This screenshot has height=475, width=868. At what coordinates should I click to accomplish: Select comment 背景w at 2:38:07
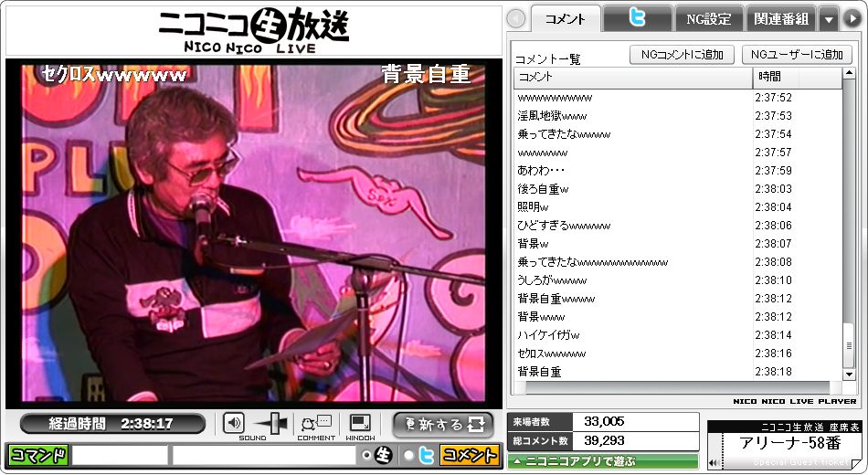(x=678, y=244)
